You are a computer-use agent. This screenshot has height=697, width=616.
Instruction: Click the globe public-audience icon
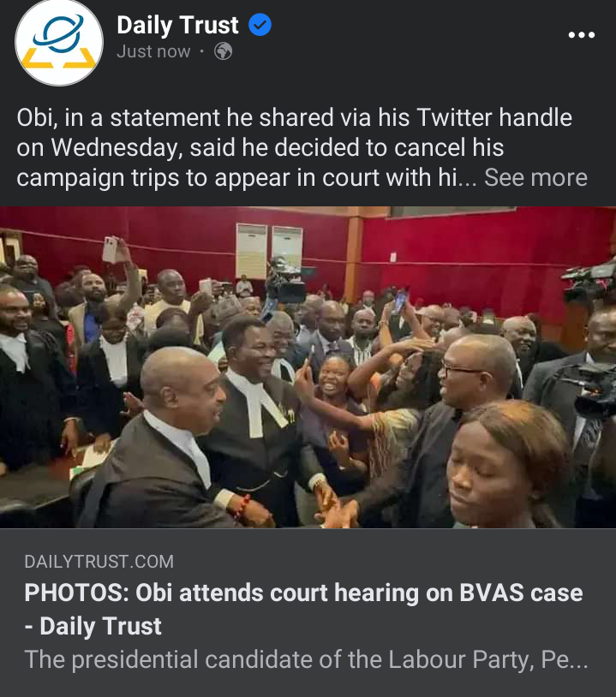click(224, 51)
